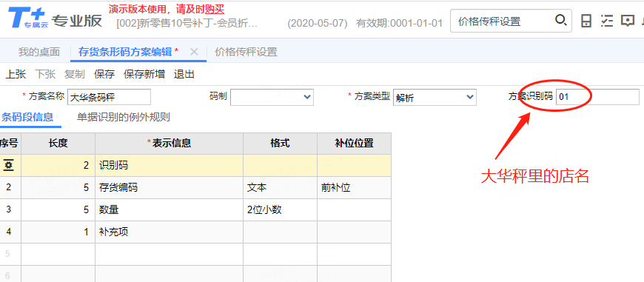Close the 存货条形码方案编辑 tab
Viewport: 644px width, 282px height.
click(194, 52)
